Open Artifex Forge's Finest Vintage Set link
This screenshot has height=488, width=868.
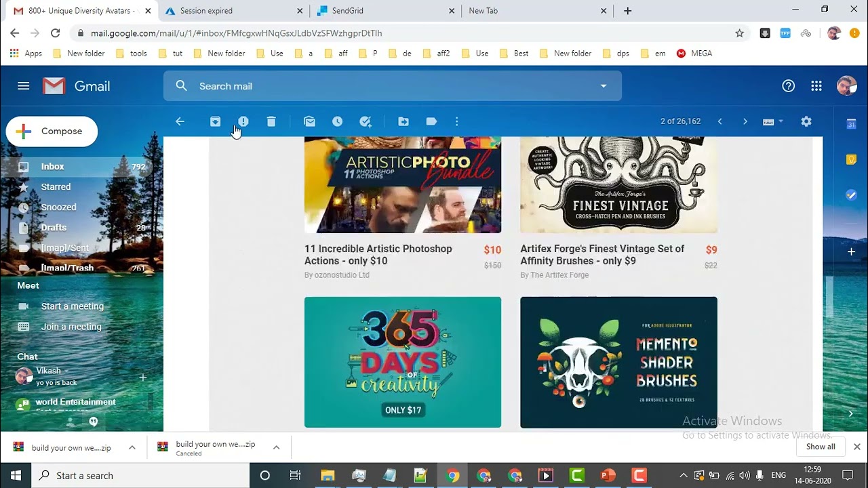[602, 255]
